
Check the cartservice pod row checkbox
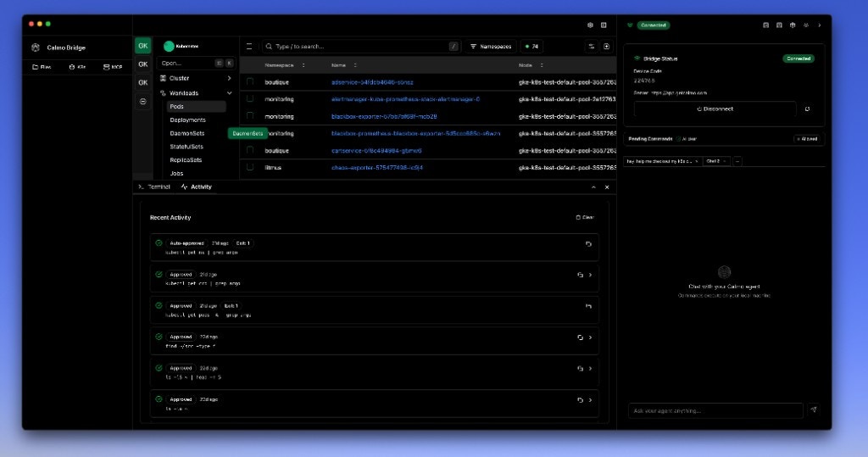[x=250, y=150]
